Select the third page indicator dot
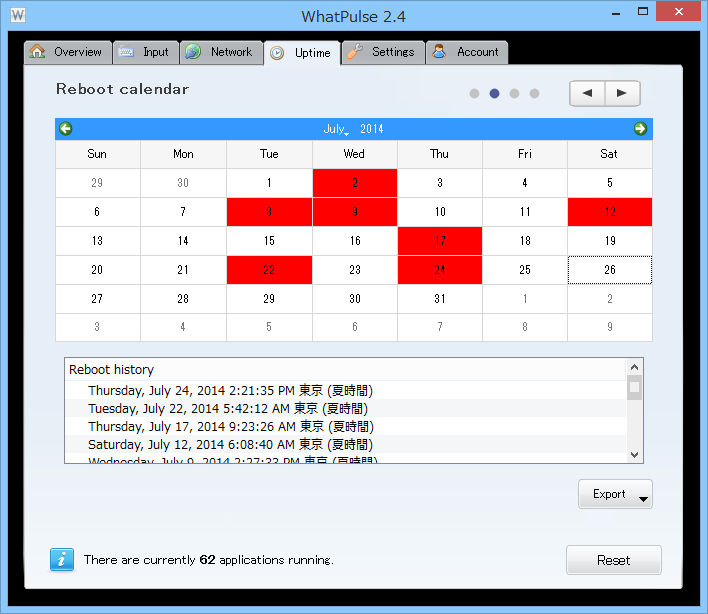 click(514, 93)
